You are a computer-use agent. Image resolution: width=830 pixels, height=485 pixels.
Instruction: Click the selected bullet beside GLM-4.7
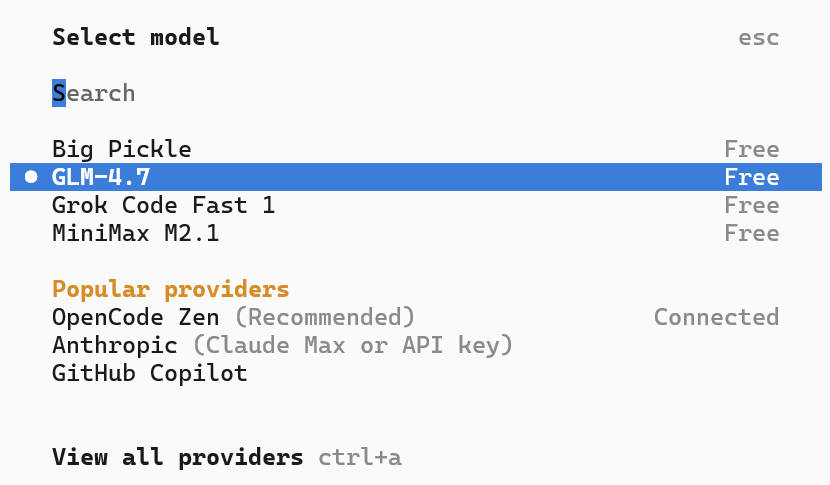[31, 177]
